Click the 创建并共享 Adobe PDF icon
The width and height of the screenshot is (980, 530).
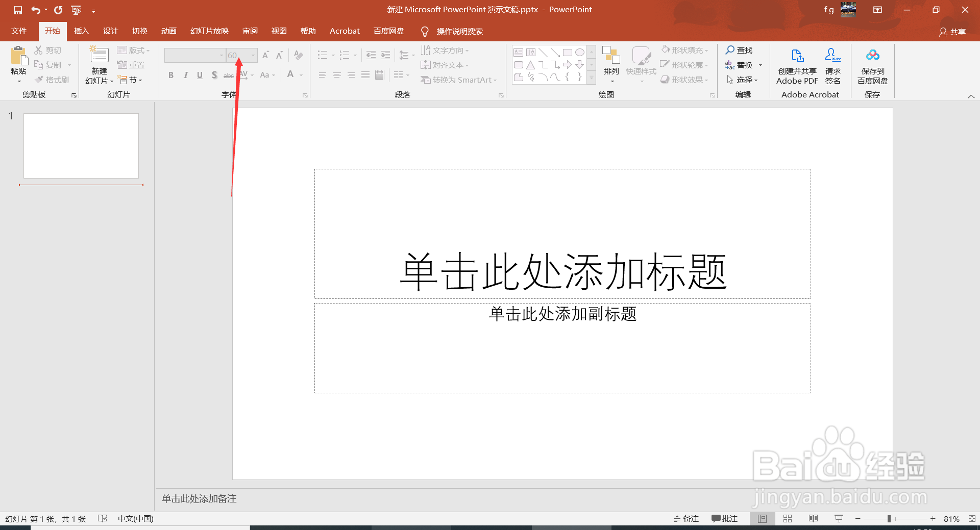(796, 64)
